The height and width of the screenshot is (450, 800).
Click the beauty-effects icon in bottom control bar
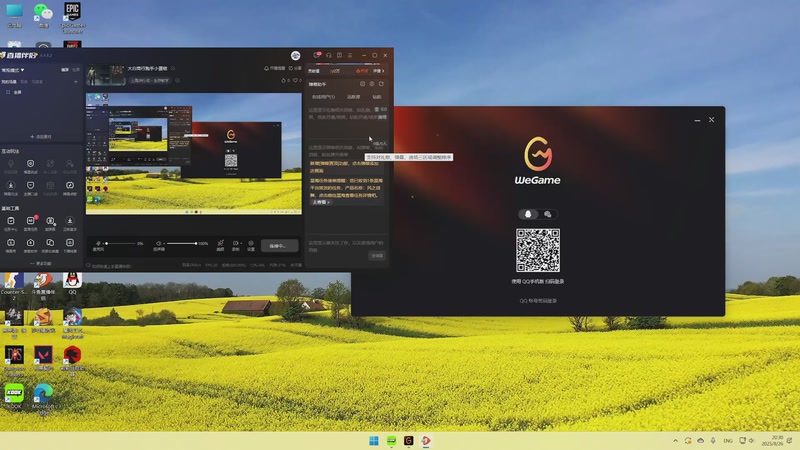[x=220, y=245]
